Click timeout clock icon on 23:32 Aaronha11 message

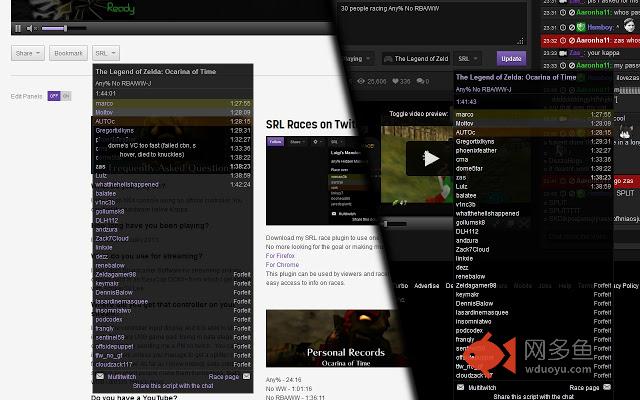coord(563,40)
